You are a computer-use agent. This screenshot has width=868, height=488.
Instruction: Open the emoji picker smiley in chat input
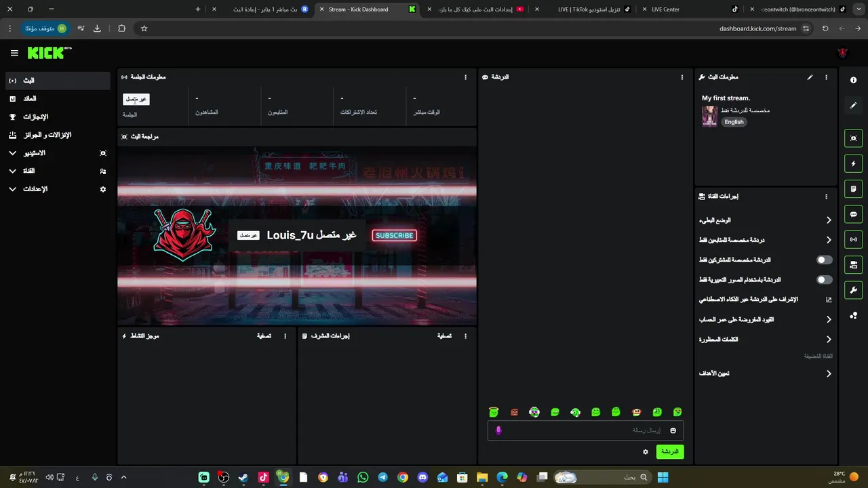point(673,430)
